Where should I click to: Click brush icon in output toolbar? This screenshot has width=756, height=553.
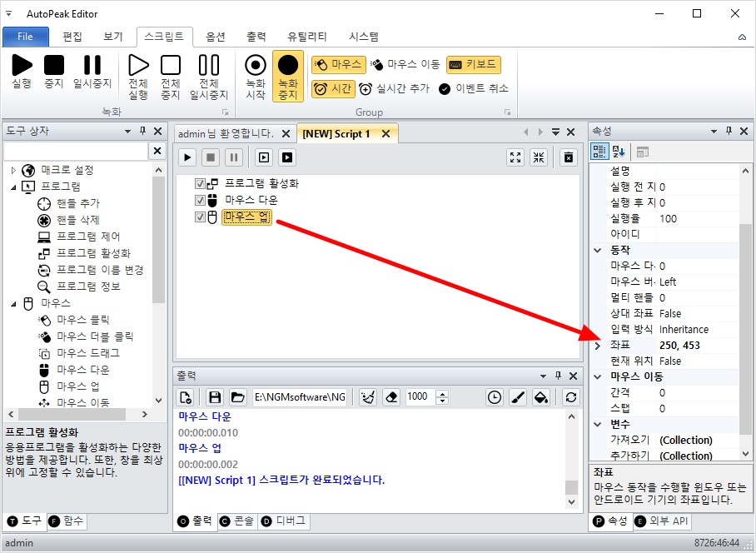pyautogui.click(x=518, y=397)
